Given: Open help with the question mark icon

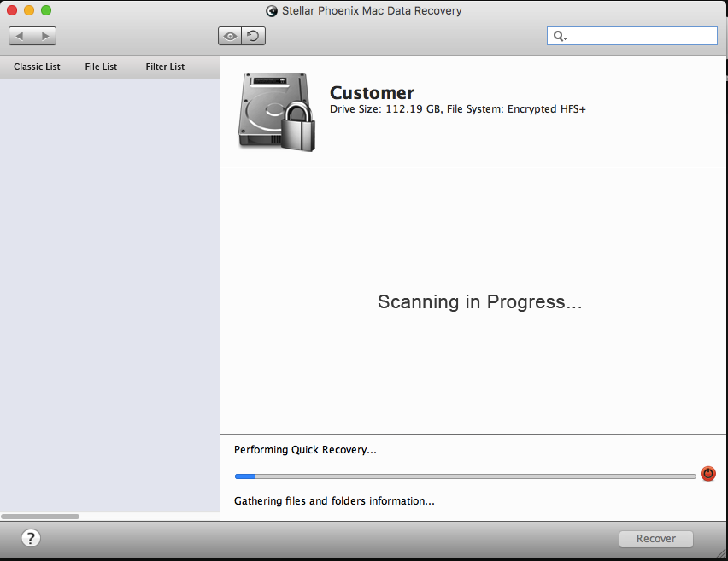Looking at the screenshot, I should pyautogui.click(x=31, y=538).
